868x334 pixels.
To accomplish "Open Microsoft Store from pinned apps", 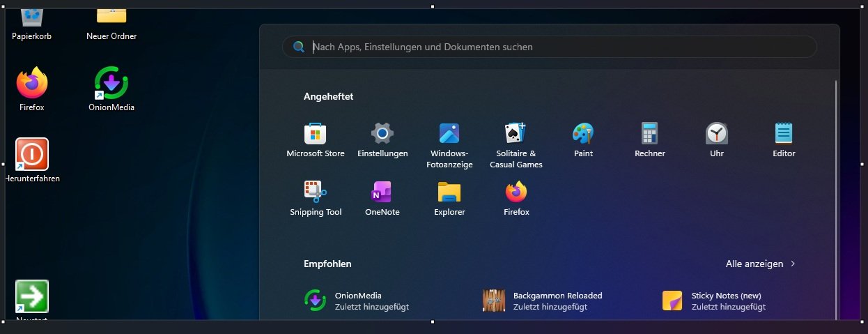I will coord(315,139).
